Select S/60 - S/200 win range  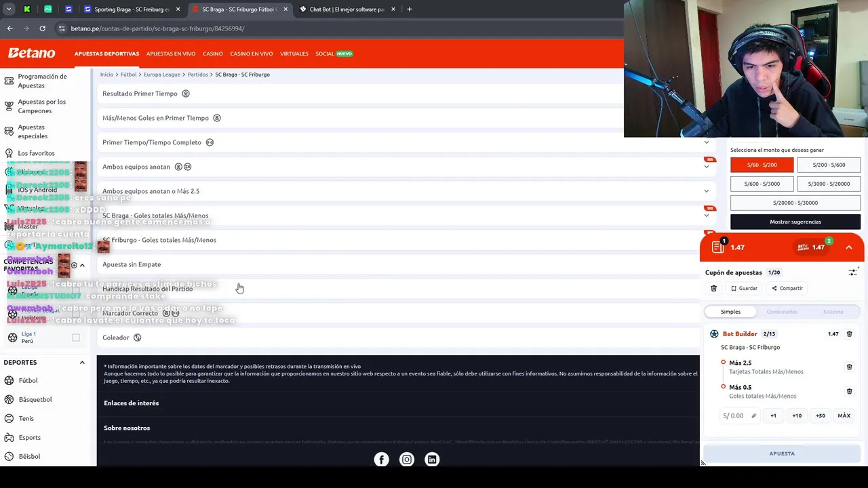coord(762,165)
